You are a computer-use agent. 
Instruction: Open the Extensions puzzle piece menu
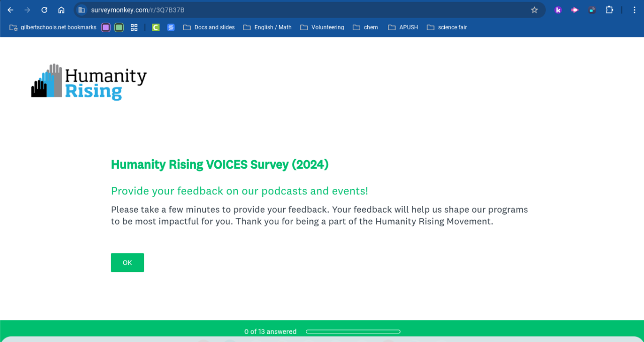[x=609, y=10]
